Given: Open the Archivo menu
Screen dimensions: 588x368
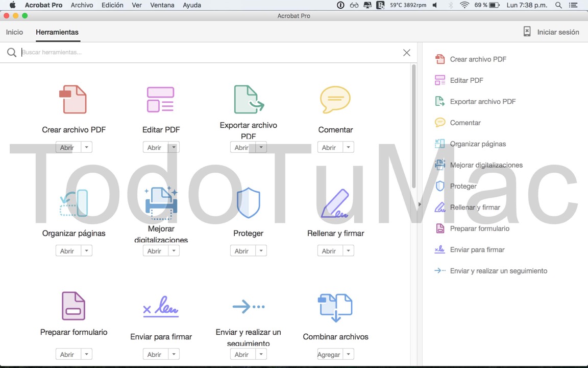Looking at the screenshot, I should point(82,5).
